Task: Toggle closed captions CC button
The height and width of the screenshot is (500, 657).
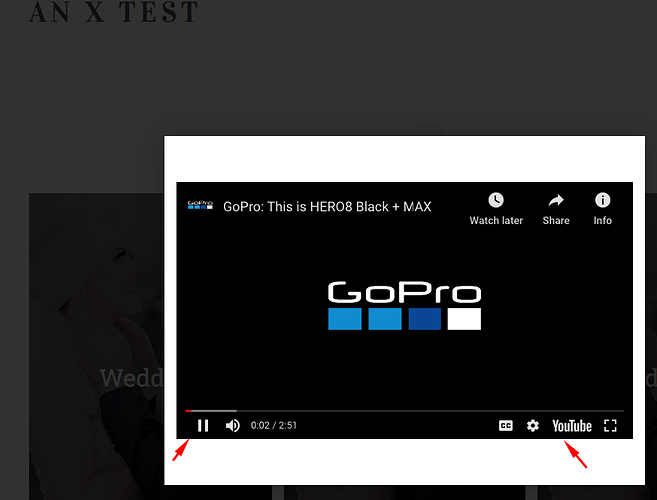Action: [x=506, y=426]
